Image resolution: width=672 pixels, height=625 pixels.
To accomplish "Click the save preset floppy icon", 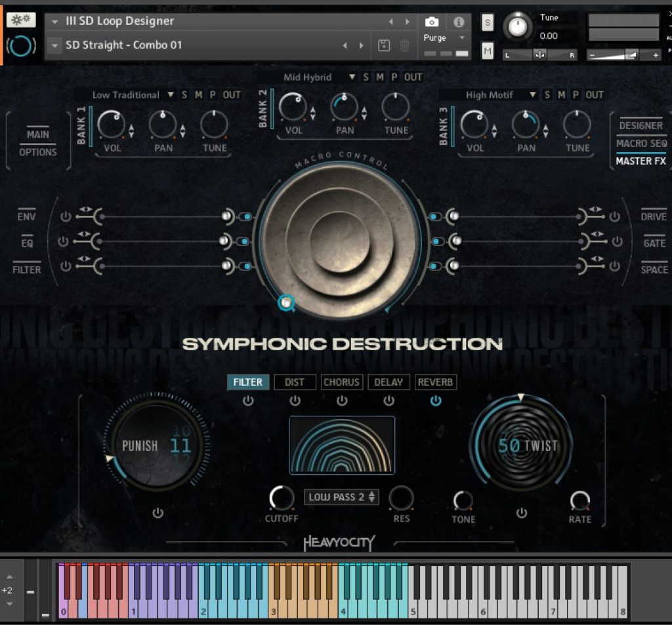I will click(x=385, y=45).
